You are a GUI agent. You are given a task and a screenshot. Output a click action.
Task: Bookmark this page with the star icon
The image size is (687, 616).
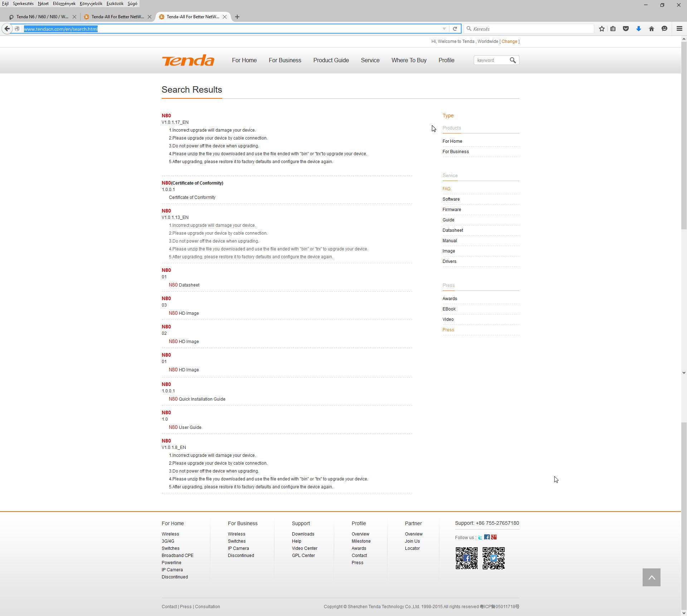602,29
